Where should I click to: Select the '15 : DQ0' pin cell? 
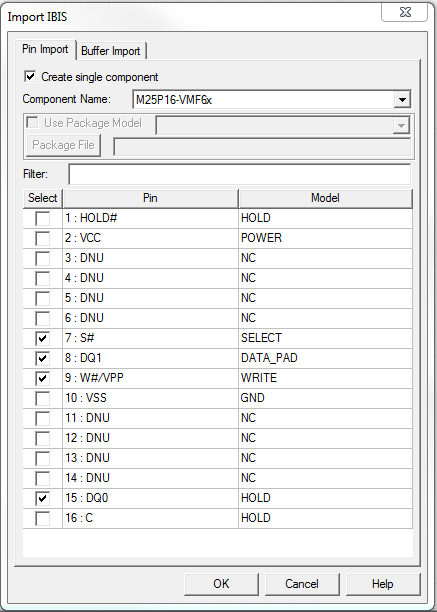[x=150, y=498]
